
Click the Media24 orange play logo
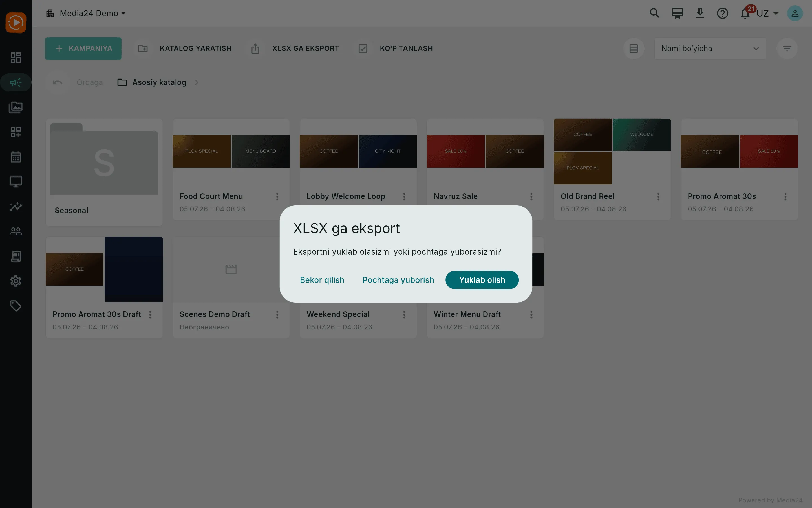tap(16, 23)
